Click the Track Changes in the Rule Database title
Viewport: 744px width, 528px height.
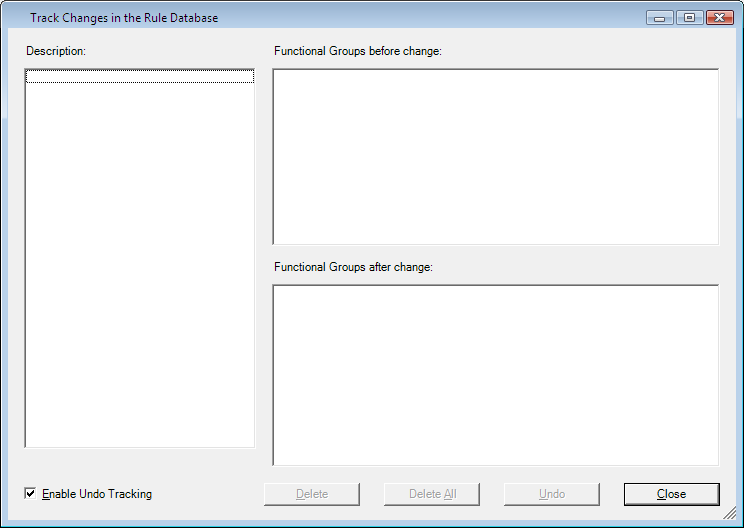click(124, 18)
